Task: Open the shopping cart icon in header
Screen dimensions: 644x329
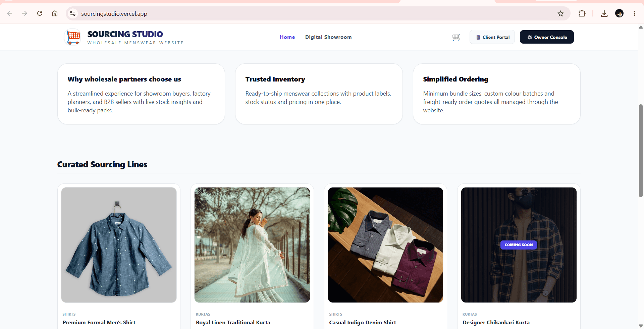Action: pos(456,37)
